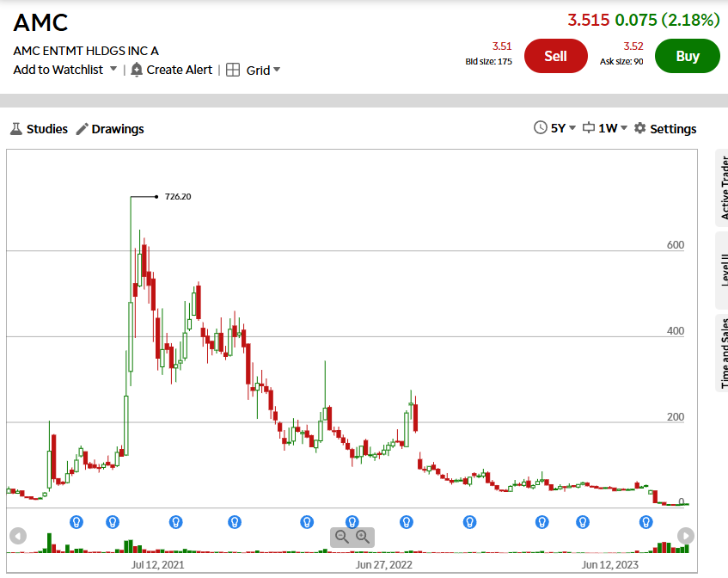Open second lightbulb event marker from left
The image size is (728, 578).
pyautogui.click(x=113, y=522)
